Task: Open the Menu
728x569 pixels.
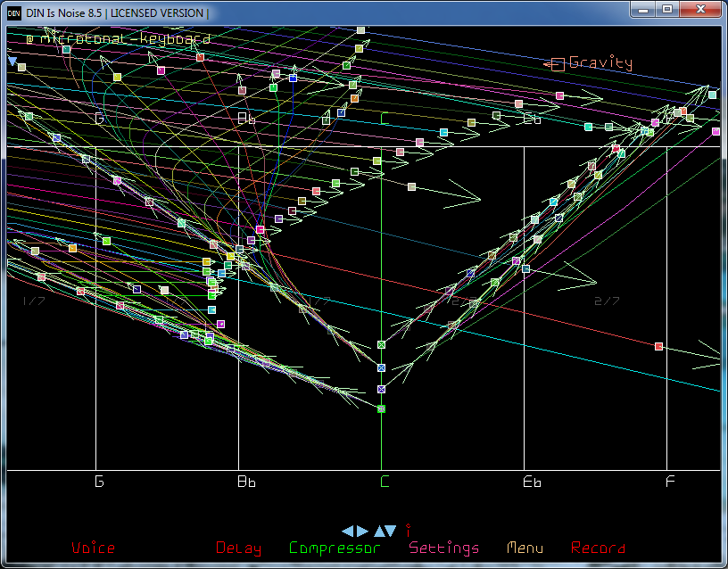Action: (x=525, y=548)
